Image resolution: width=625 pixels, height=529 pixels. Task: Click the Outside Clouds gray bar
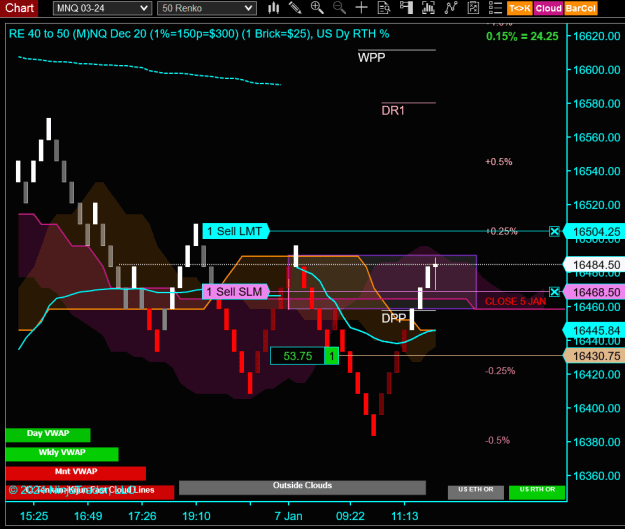[x=302, y=487]
